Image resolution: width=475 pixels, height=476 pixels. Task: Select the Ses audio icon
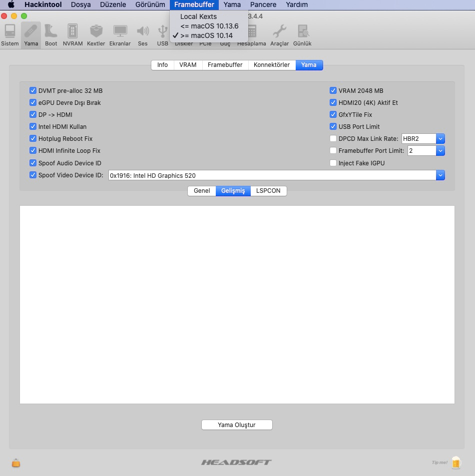pyautogui.click(x=143, y=34)
